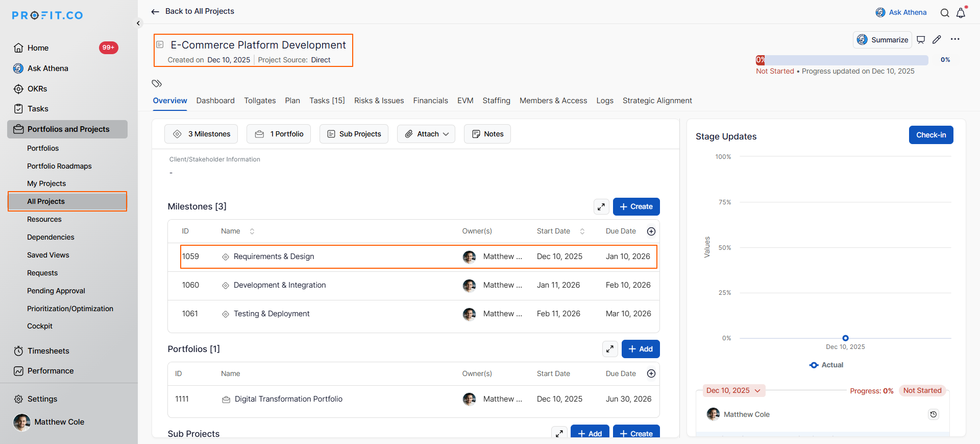980x444 pixels.
Task: Click the history icon in Matthew Cole's check-in
Action: coord(933,414)
